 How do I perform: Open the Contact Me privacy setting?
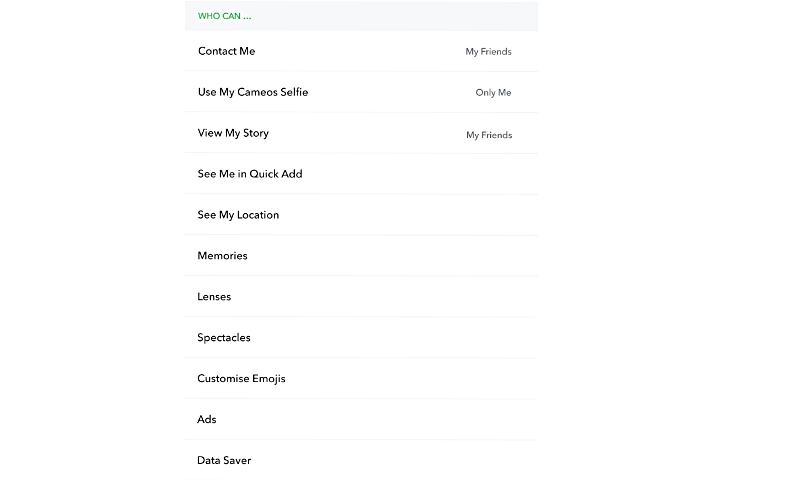click(227, 51)
